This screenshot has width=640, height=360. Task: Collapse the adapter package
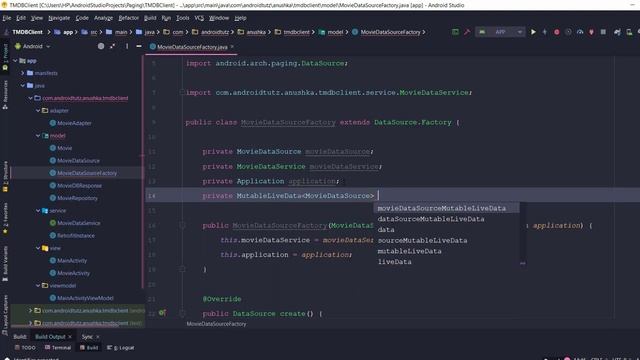coord(38,111)
